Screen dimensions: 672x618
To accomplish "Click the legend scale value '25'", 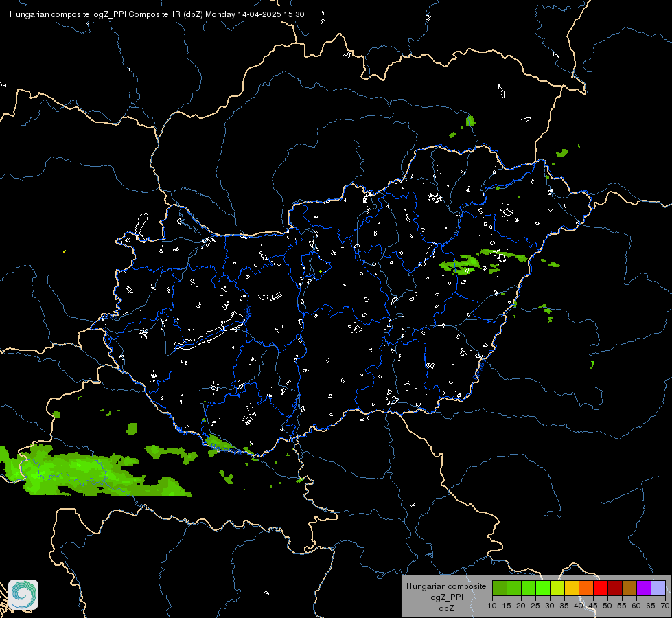I will (535, 606).
